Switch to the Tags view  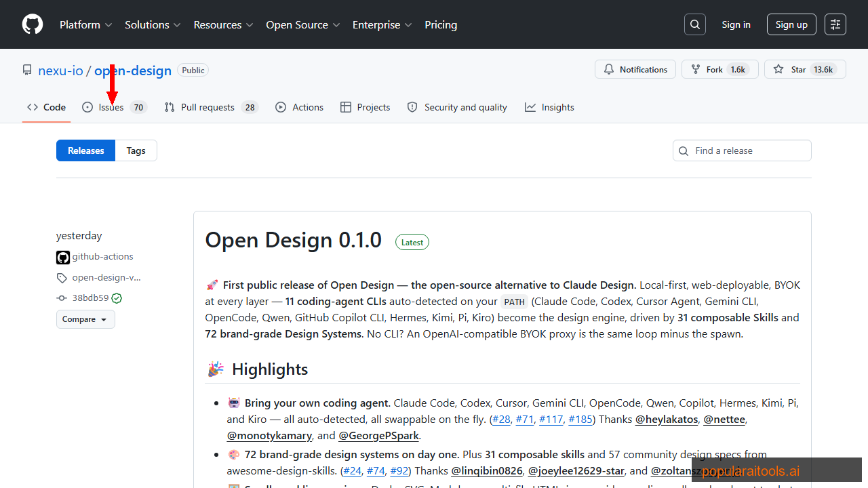136,150
